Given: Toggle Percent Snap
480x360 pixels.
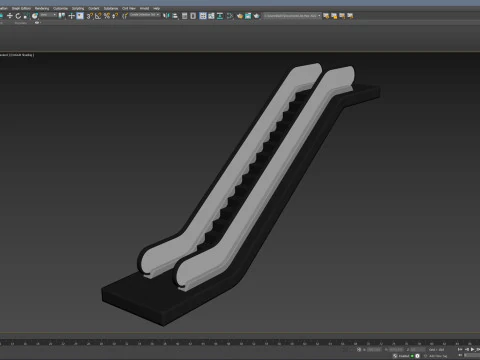Looking at the screenshot, I should (107, 16).
